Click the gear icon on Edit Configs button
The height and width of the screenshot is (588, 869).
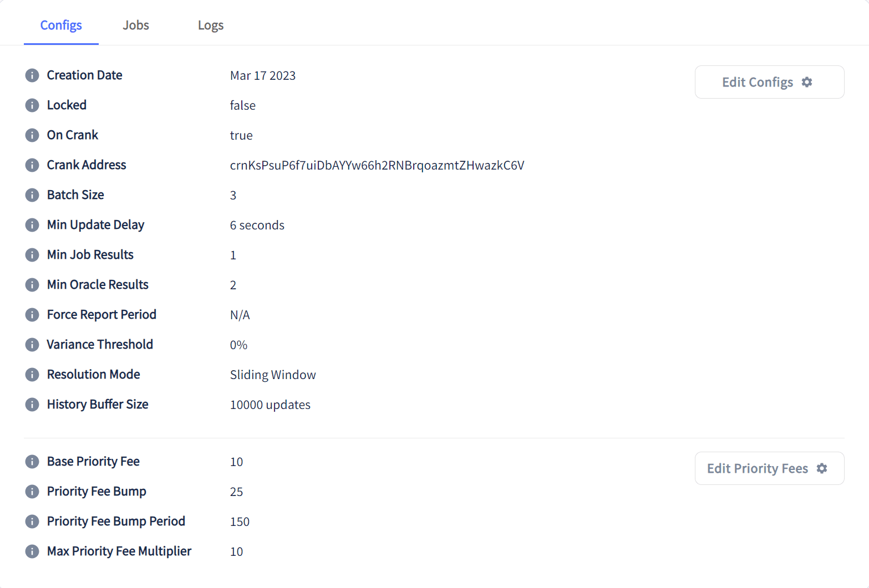(807, 81)
